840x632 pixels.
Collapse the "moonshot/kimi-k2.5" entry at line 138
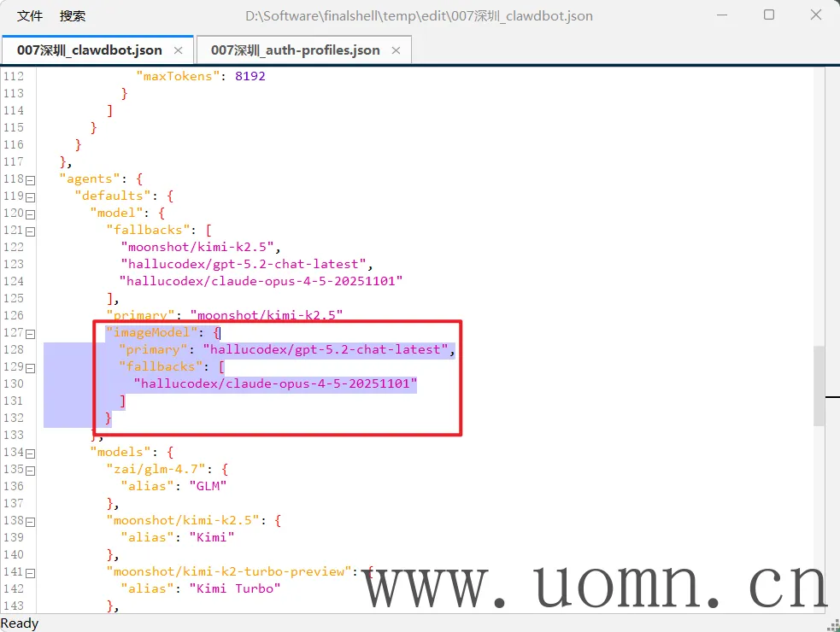31,521
